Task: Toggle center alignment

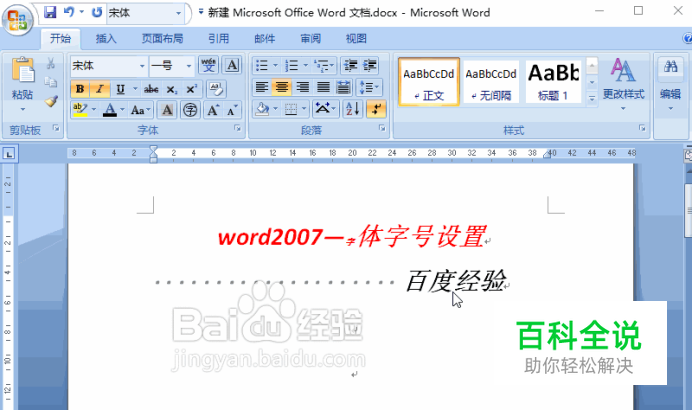Action: (x=282, y=87)
